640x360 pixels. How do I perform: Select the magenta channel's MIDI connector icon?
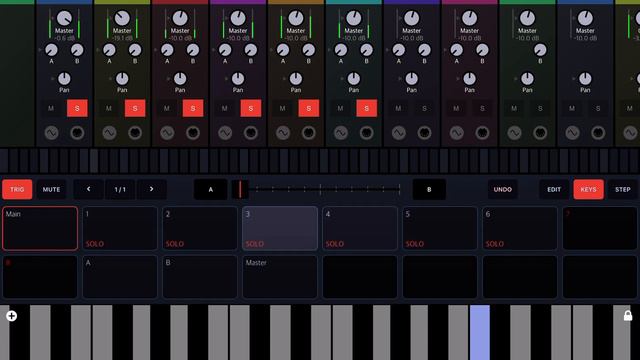[x=482, y=133]
